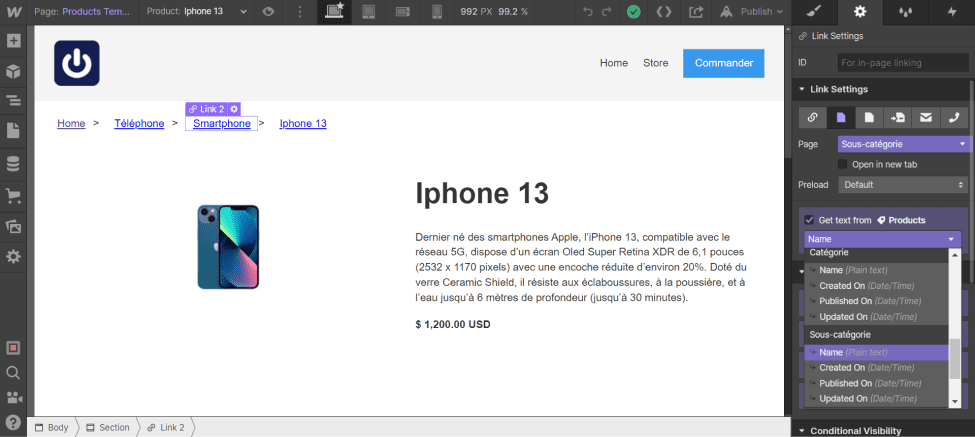Open the Style Manager drops tab
This screenshot has width=975, height=437.
click(x=906, y=11)
